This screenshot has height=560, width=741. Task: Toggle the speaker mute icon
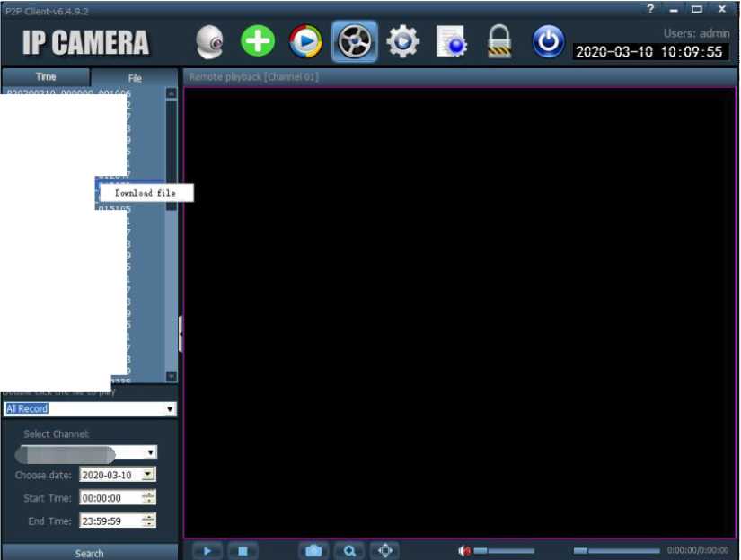click(464, 551)
